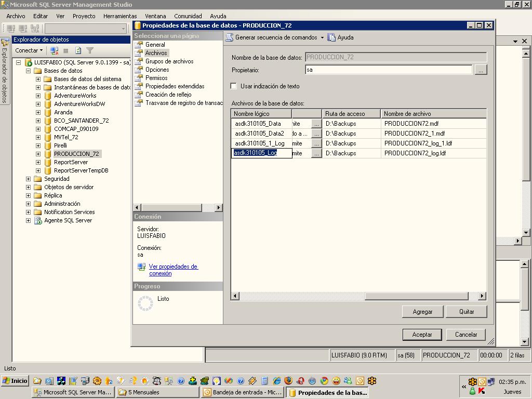Open the Comunidad menu
Image resolution: width=532 pixels, height=399 pixels.
tap(188, 16)
